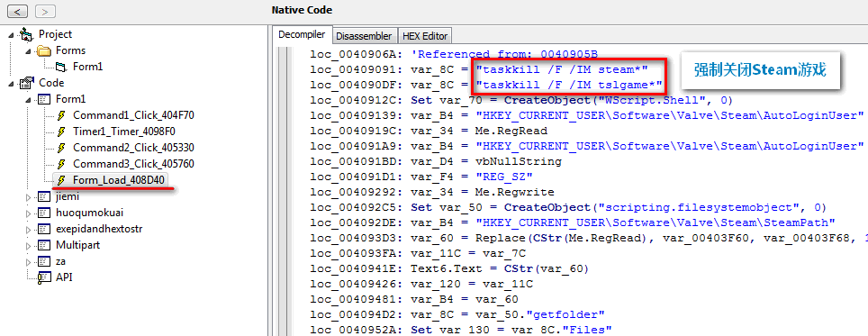Click the scripting.filesystemobject CreateObject line
The width and height of the screenshot is (868, 336).
click(567, 207)
